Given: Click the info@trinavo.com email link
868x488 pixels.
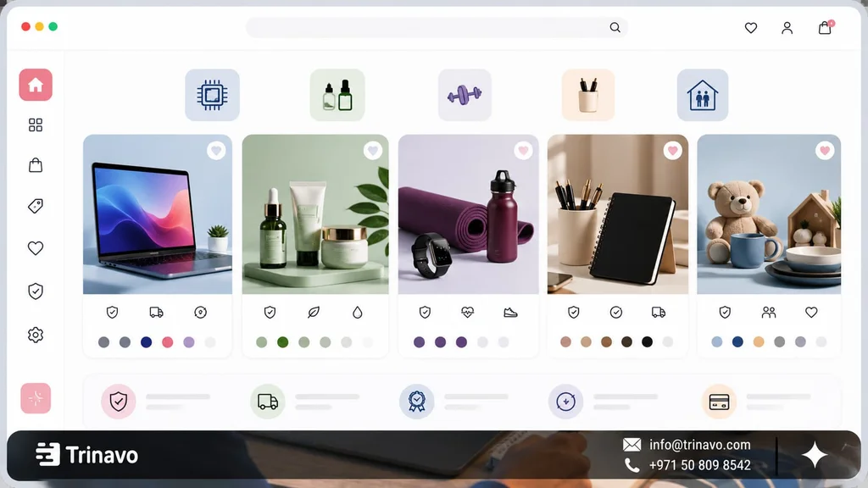Looking at the screenshot, I should click(699, 445).
